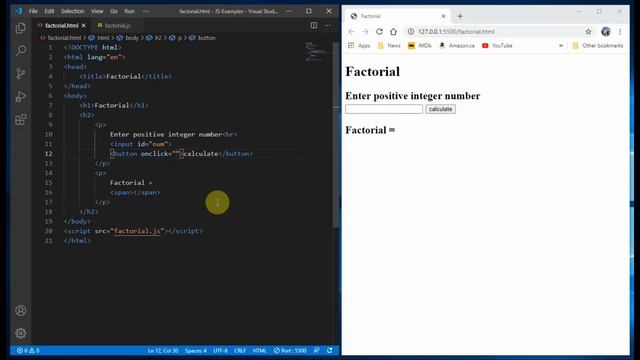
Task: Open the Accounts menu in VS Code
Action: tap(21, 311)
